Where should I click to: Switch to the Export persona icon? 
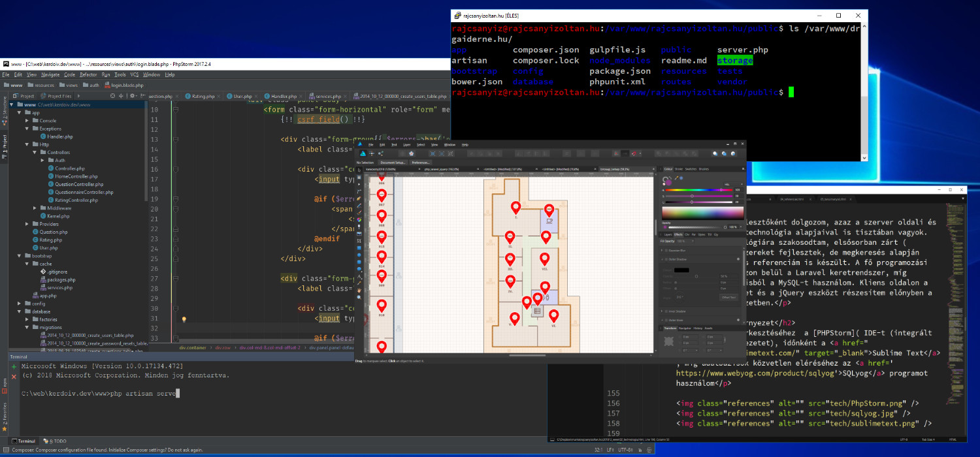pyautogui.click(x=380, y=153)
